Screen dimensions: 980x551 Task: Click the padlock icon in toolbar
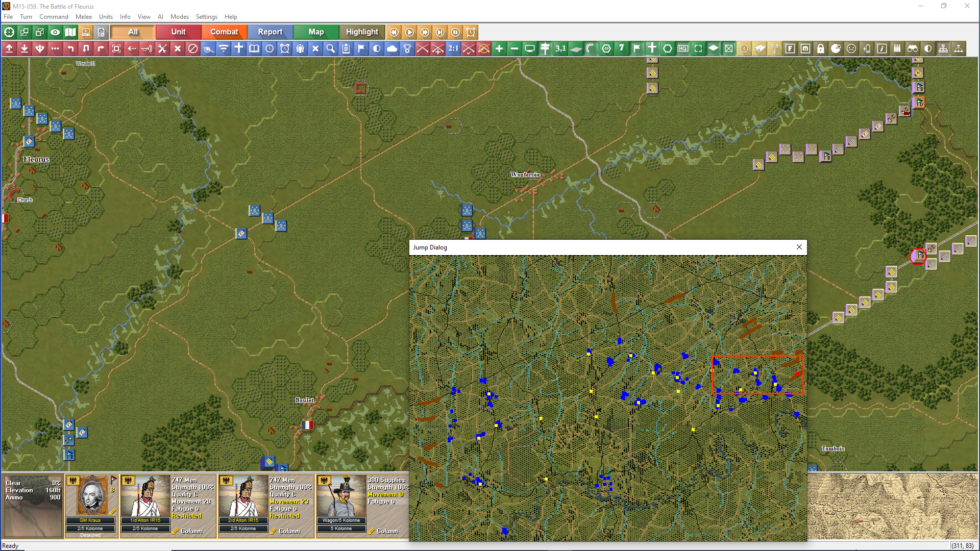(x=821, y=48)
